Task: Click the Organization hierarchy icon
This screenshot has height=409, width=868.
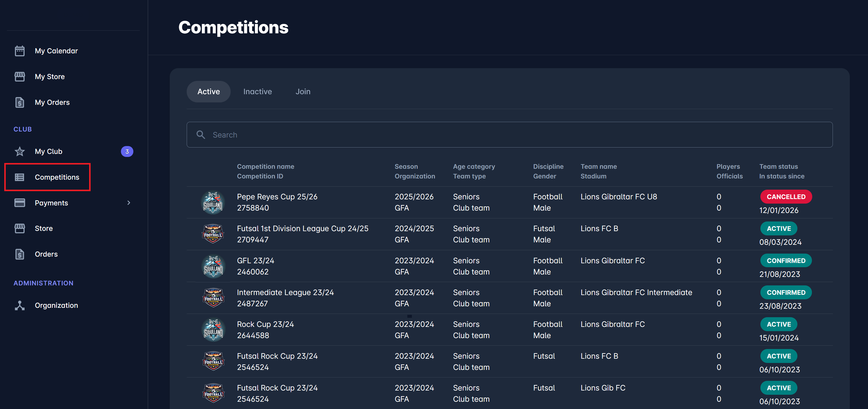Action: click(19, 305)
